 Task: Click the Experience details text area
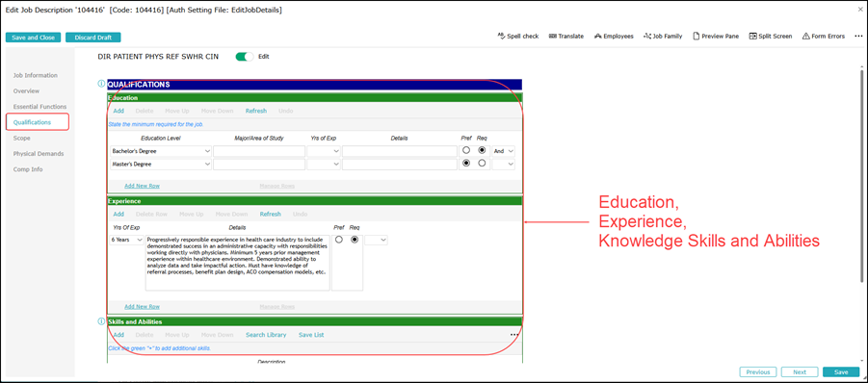coord(238,263)
